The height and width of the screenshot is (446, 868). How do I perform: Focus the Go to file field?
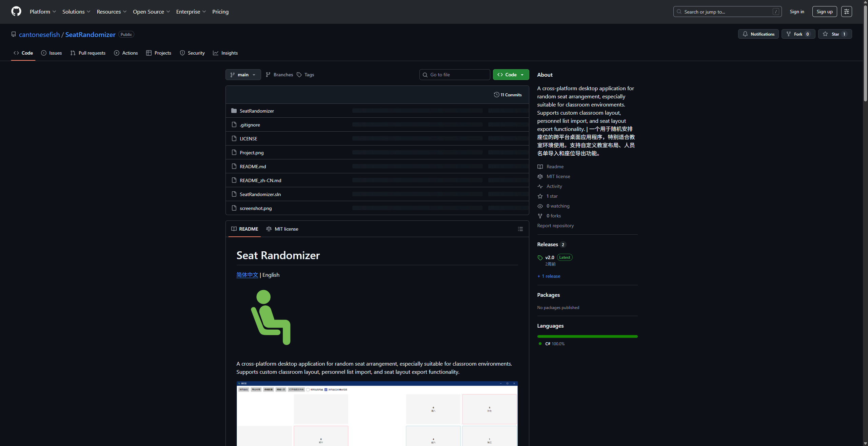455,75
